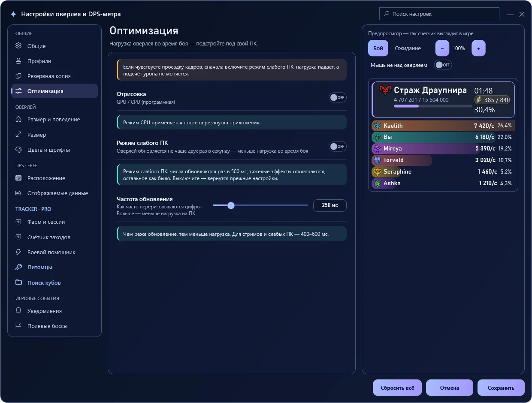Open the Общие settings section
Screen dimensions: 532x403
coord(54,46)
